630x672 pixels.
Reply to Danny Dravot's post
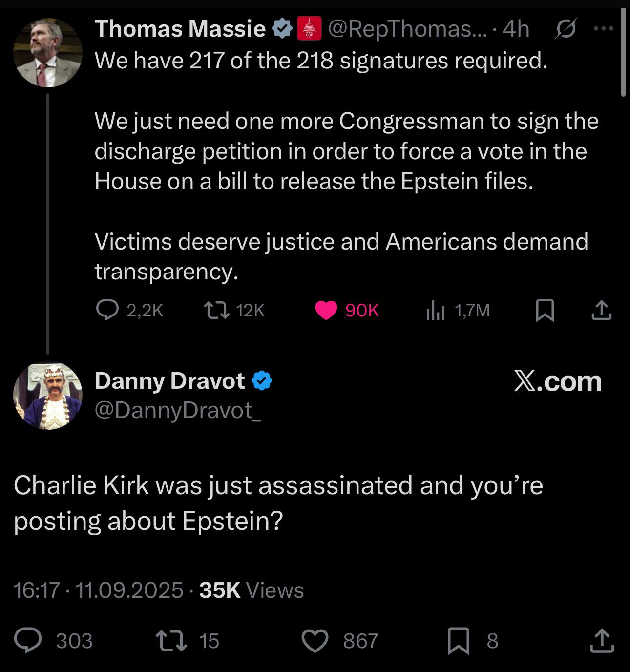click(x=28, y=641)
